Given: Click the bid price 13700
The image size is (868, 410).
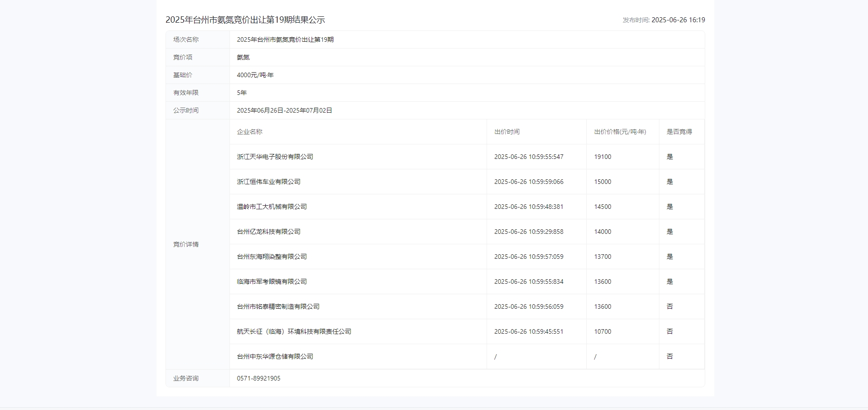Looking at the screenshot, I should (603, 257).
